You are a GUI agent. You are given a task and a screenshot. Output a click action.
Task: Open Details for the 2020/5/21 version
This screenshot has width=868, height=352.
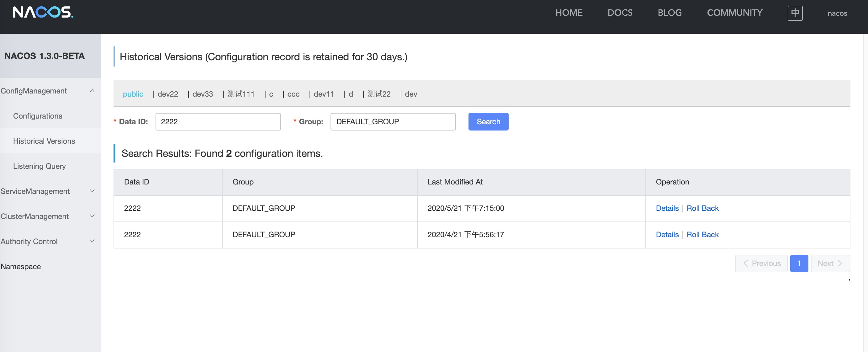(x=667, y=208)
